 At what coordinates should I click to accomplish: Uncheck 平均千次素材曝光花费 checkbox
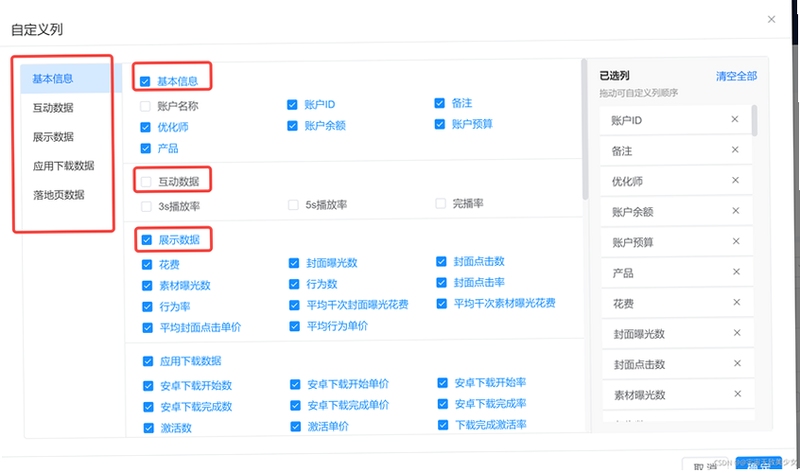tap(442, 304)
